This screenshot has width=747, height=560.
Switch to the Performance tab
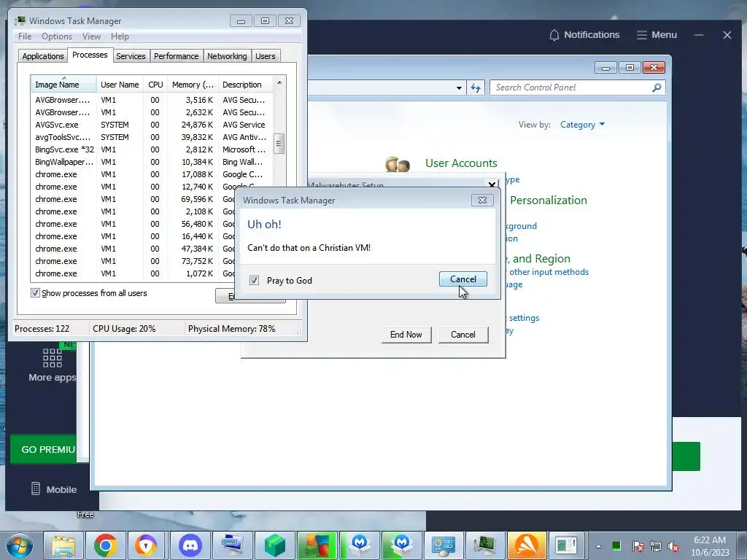point(177,56)
